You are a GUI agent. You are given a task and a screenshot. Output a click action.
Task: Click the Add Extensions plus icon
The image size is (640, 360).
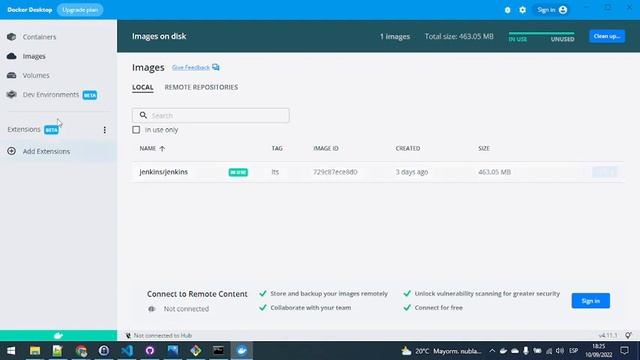click(11, 151)
